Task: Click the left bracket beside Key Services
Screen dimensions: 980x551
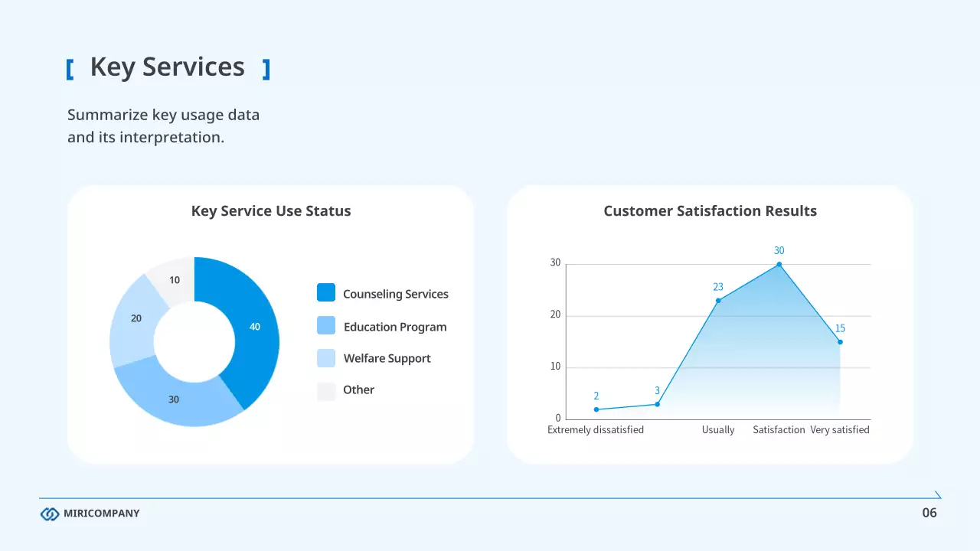Action: tap(70, 70)
